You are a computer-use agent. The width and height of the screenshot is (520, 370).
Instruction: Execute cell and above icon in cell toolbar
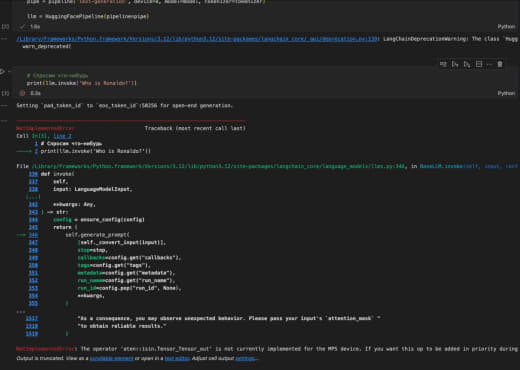(x=455, y=64)
